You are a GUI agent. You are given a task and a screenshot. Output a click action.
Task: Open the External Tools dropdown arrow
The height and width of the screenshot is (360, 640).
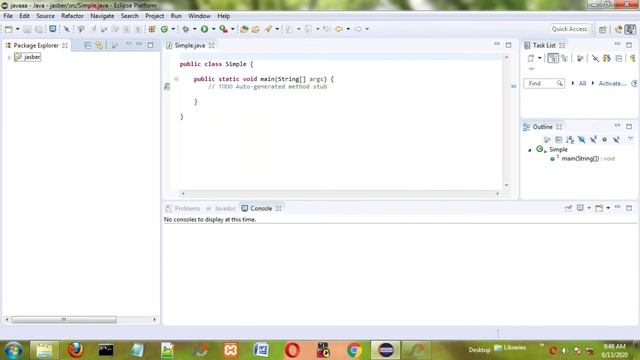coord(233,29)
